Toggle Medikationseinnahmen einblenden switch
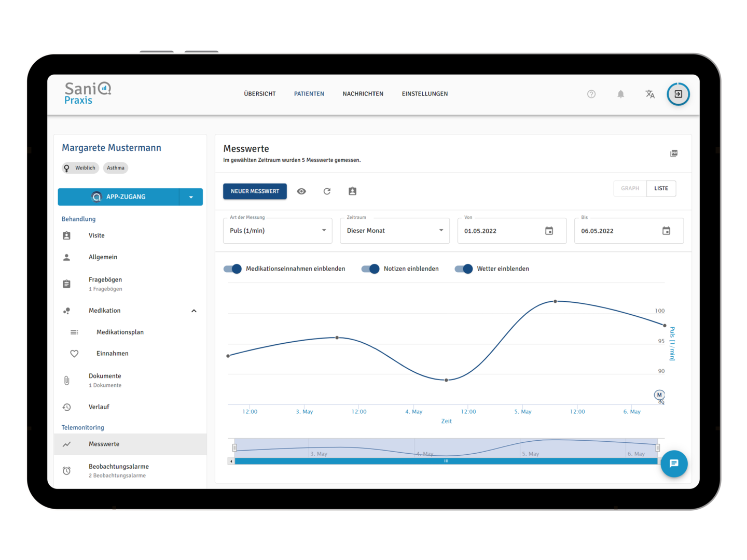This screenshot has width=747, height=560. point(232,269)
